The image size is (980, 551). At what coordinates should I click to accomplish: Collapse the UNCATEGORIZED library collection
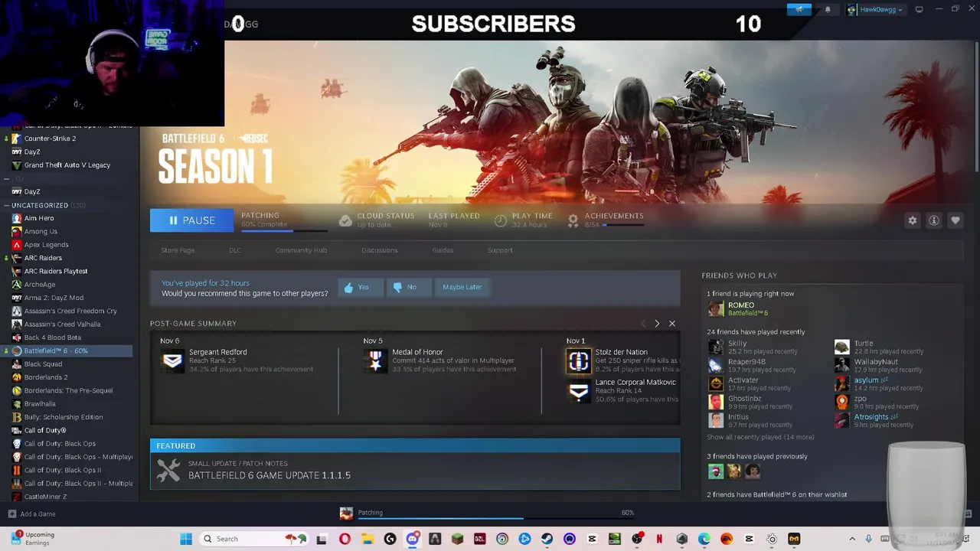pyautogui.click(x=6, y=205)
